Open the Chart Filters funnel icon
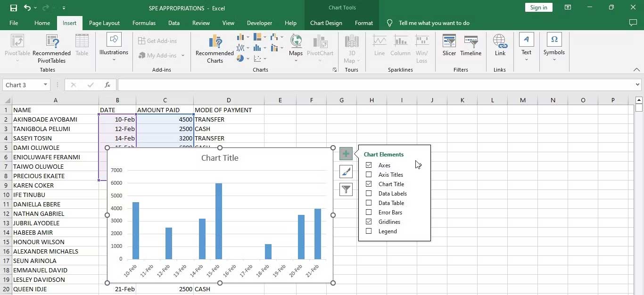Image resolution: width=644 pixels, height=295 pixels. (x=346, y=189)
